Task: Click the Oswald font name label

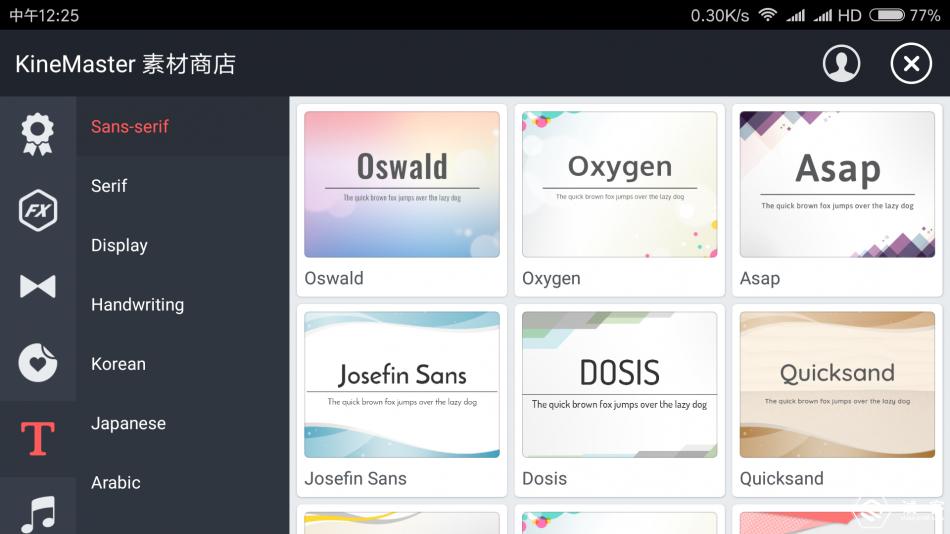Action: pos(334,278)
